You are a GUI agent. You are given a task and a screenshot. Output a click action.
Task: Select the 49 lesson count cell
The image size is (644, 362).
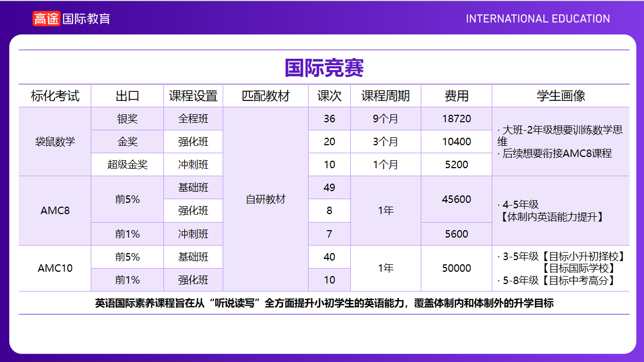pyautogui.click(x=329, y=187)
